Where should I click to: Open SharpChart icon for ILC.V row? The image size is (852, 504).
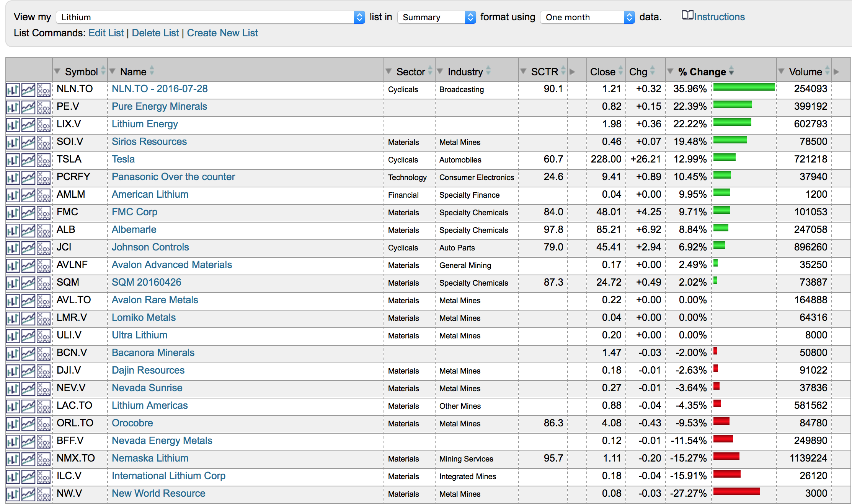[13, 477]
